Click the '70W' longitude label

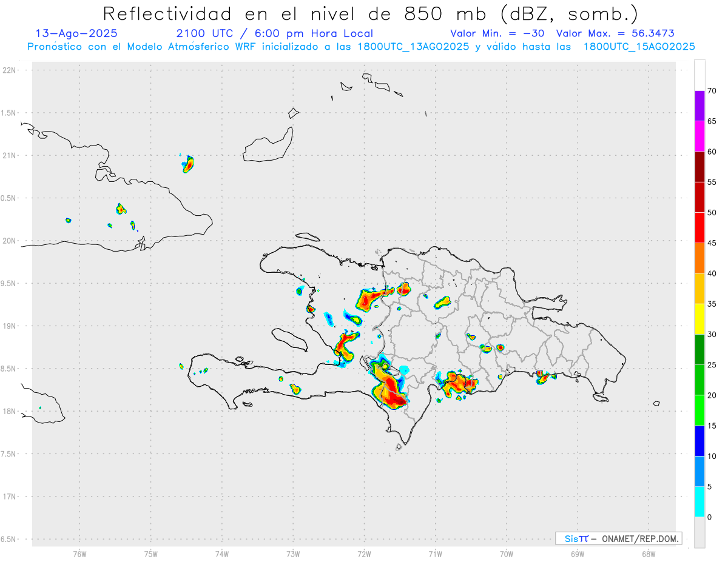tap(507, 554)
